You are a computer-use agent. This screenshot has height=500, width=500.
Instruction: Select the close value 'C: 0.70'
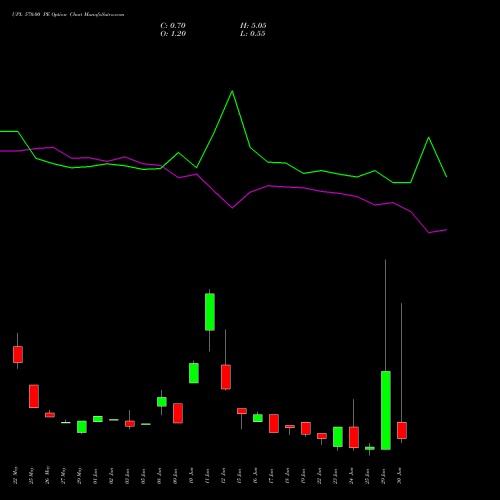point(173,26)
